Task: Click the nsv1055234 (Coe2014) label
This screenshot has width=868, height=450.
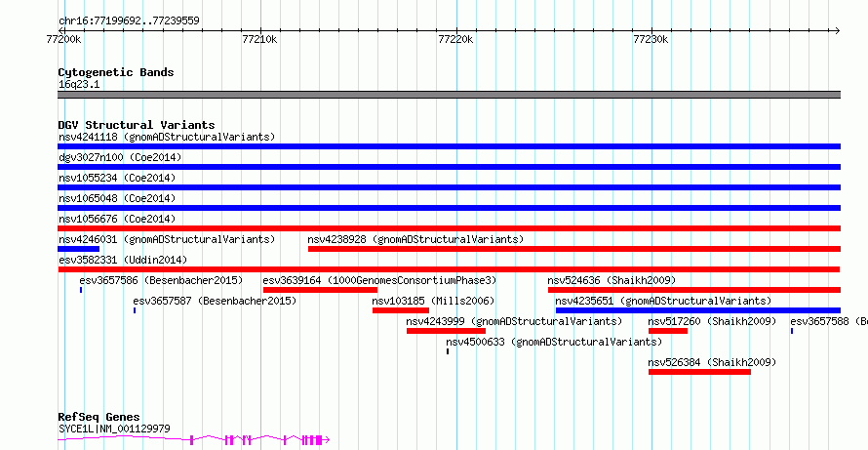Action: pyautogui.click(x=117, y=178)
